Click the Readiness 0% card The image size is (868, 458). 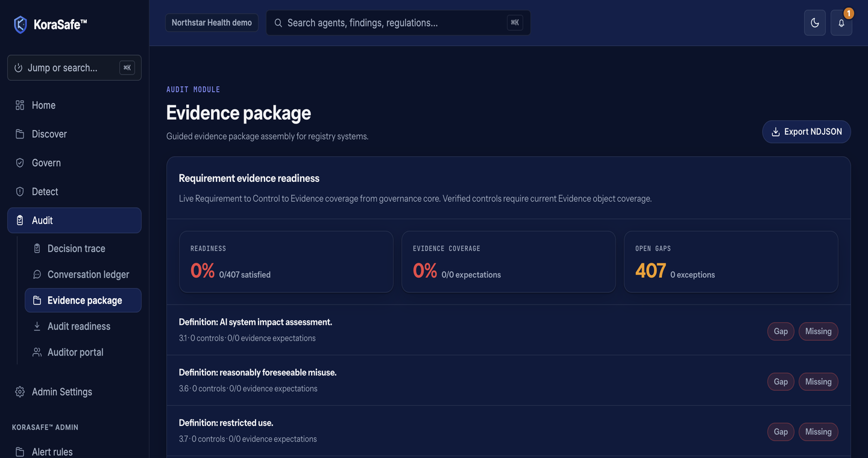click(286, 262)
